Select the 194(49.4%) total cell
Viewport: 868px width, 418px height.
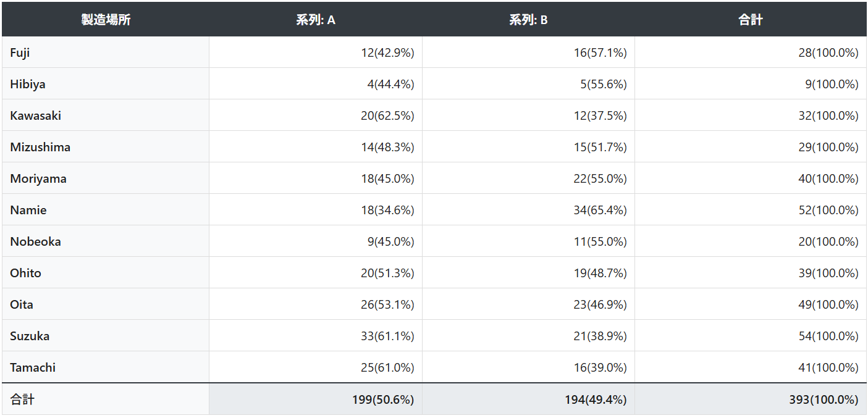point(596,400)
